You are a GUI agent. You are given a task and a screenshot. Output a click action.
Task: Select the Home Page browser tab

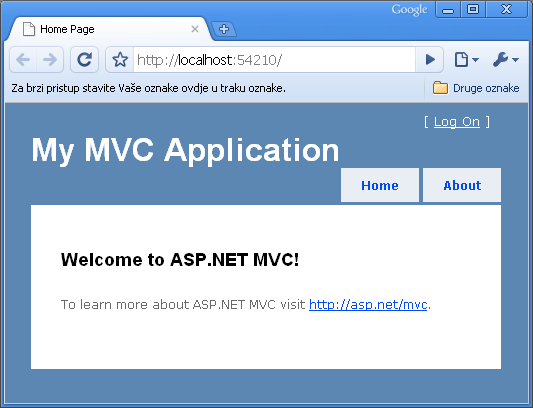[x=109, y=29]
